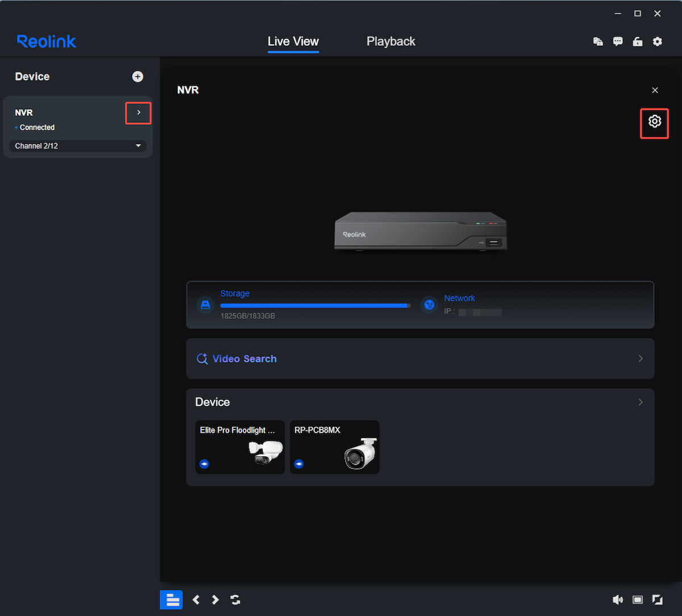
Task: Click the Network globe icon
Action: point(429,305)
